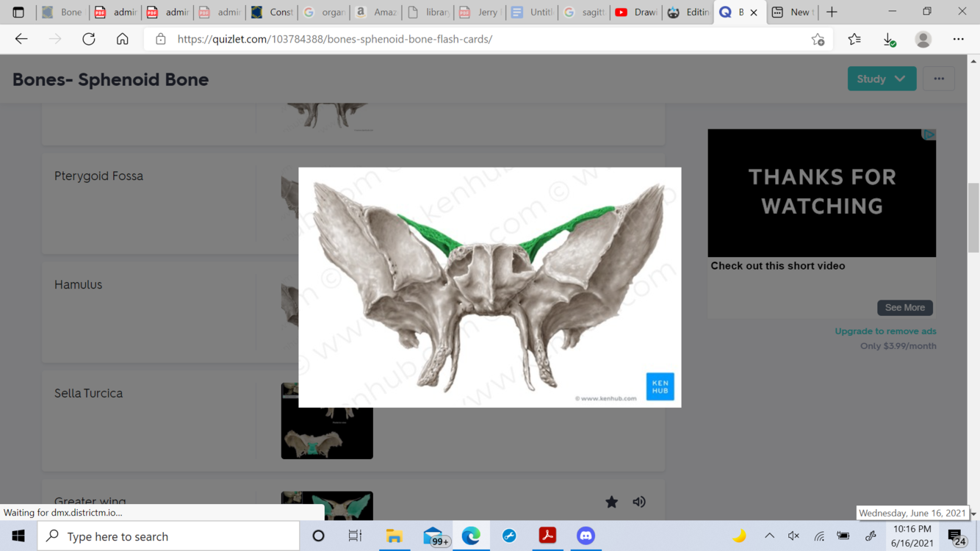Open Adobe Acrobat from the taskbar
980x551 pixels.
[547, 536]
